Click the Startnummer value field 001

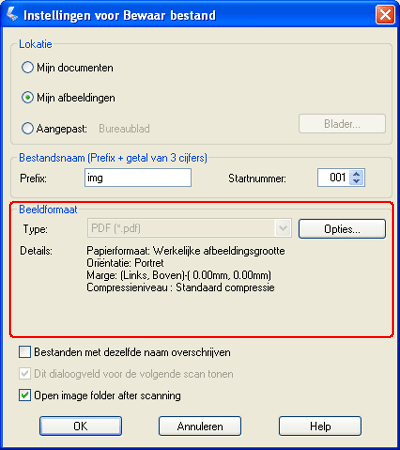click(x=334, y=177)
